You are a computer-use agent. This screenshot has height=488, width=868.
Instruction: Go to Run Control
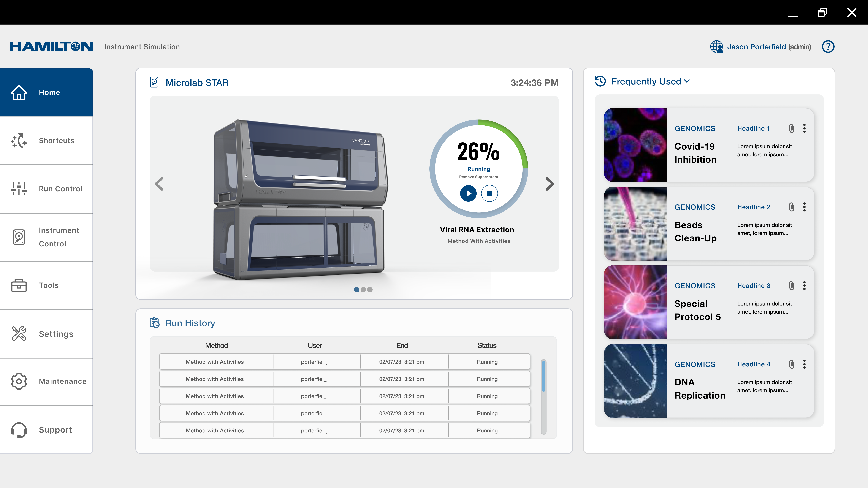pos(47,189)
